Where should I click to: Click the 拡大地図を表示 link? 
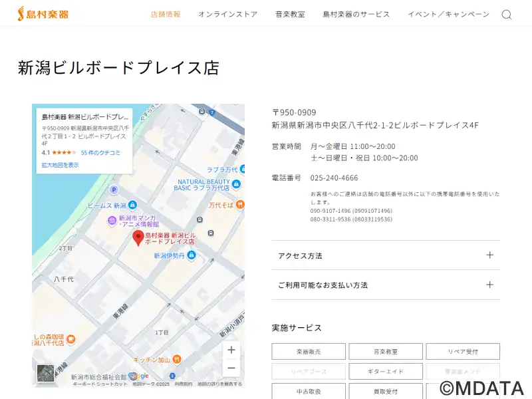[x=60, y=165]
